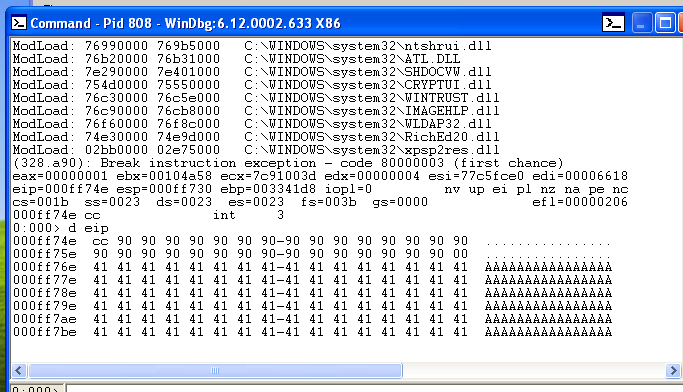Image resolution: width=683 pixels, height=392 pixels.
Task: Click the eip=000ff74e register value
Action: [x=60, y=189]
